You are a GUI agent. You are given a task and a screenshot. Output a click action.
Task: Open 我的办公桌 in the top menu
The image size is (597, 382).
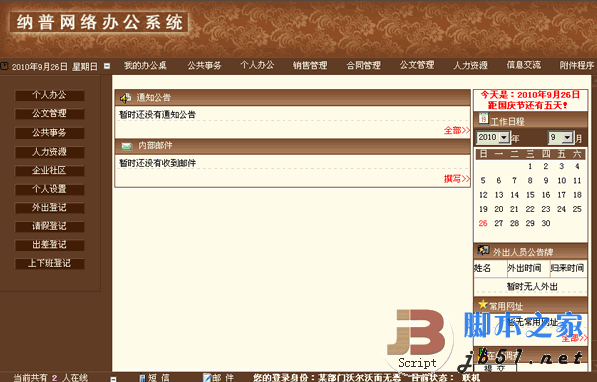(145, 66)
